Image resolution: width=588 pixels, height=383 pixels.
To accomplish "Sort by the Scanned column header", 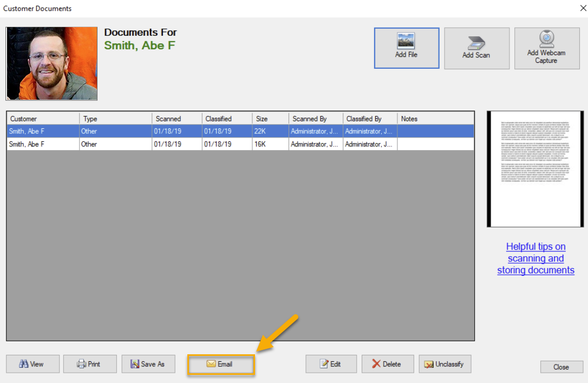I will coord(177,119).
